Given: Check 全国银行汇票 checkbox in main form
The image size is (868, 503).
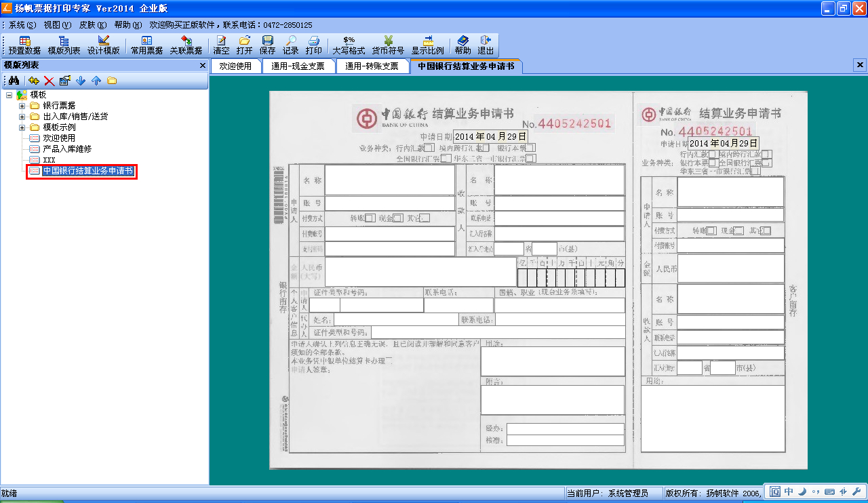Looking at the screenshot, I should pos(446,159).
